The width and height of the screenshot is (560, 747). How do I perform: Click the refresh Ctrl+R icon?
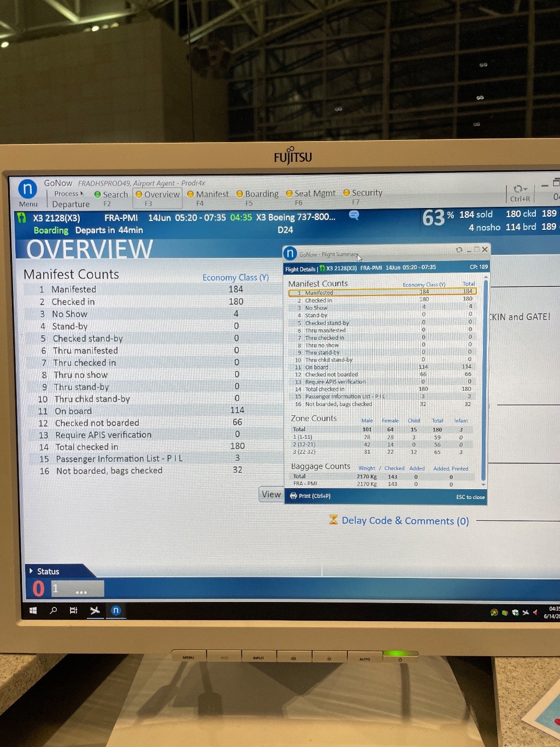(x=520, y=189)
